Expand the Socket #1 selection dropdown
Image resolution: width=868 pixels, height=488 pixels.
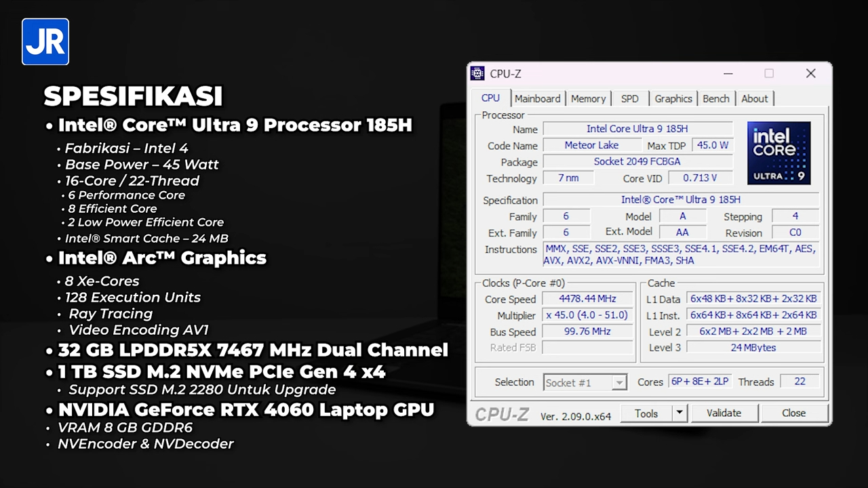pyautogui.click(x=618, y=383)
